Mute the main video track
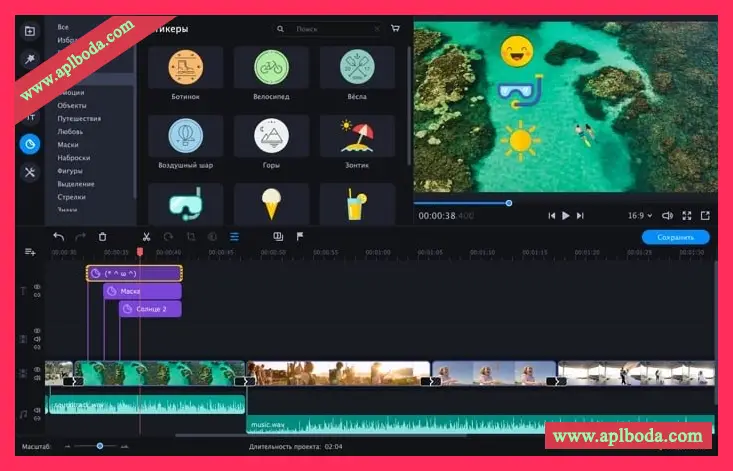This screenshot has height=471, width=733. tap(37, 378)
